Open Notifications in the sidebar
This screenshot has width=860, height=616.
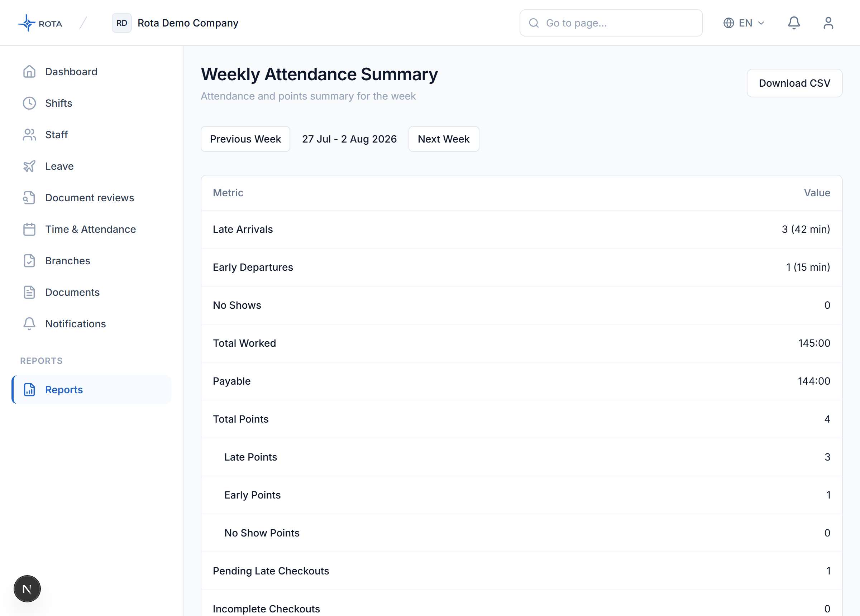coord(91,324)
